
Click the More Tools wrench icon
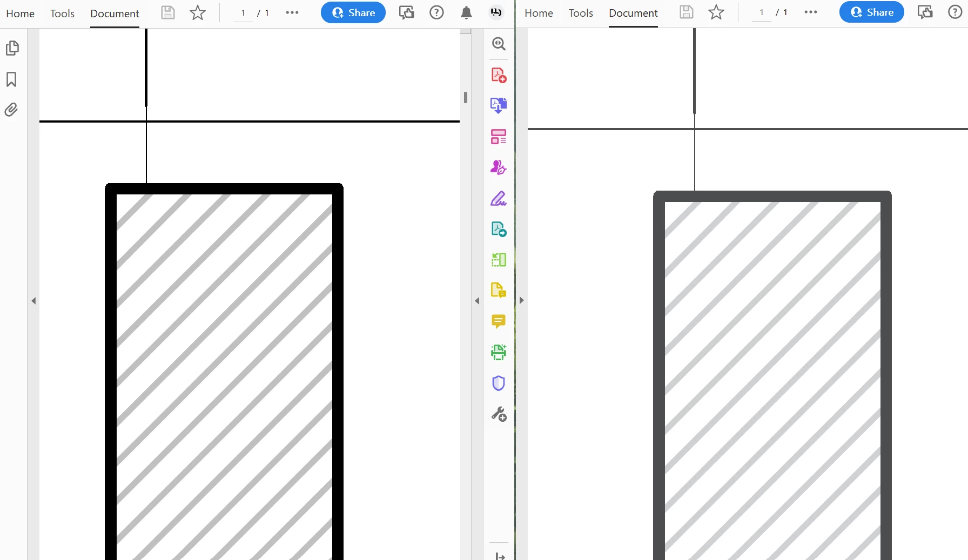(x=499, y=414)
